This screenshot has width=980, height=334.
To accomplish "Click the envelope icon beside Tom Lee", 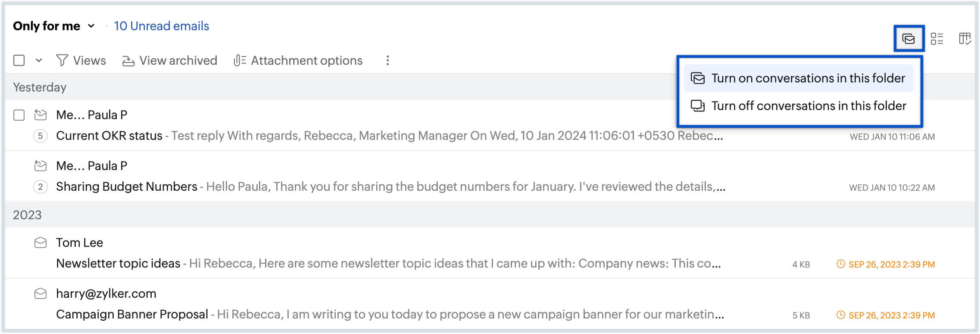I will [x=41, y=243].
